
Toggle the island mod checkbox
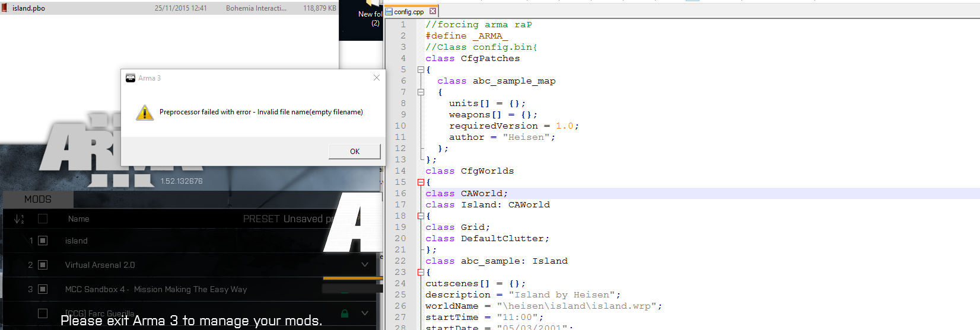43,241
